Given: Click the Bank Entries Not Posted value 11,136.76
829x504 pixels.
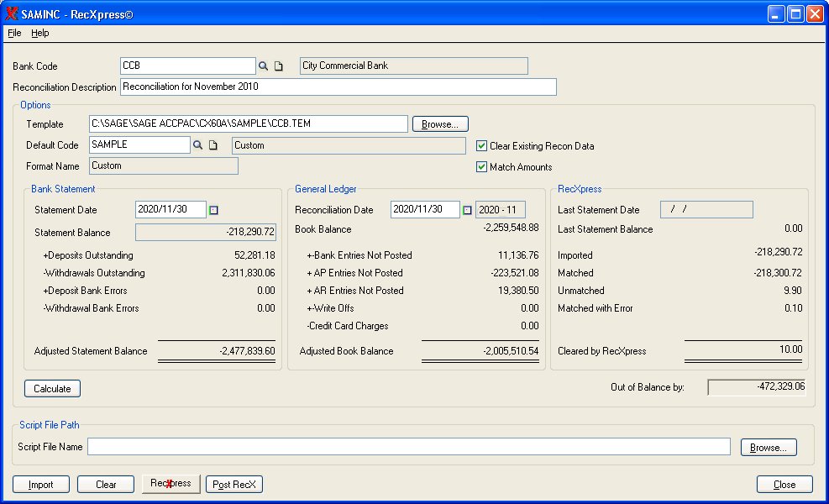Looking at the screenshot, I should 518,255.
